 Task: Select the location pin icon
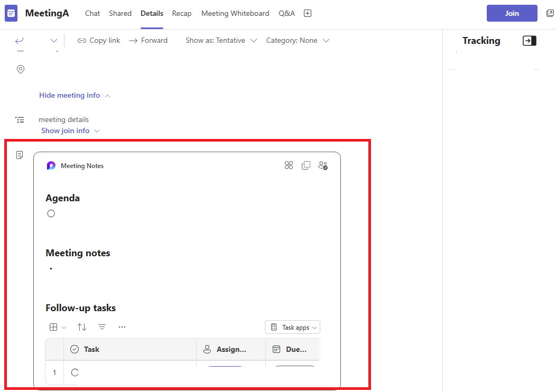coord(20,69)
